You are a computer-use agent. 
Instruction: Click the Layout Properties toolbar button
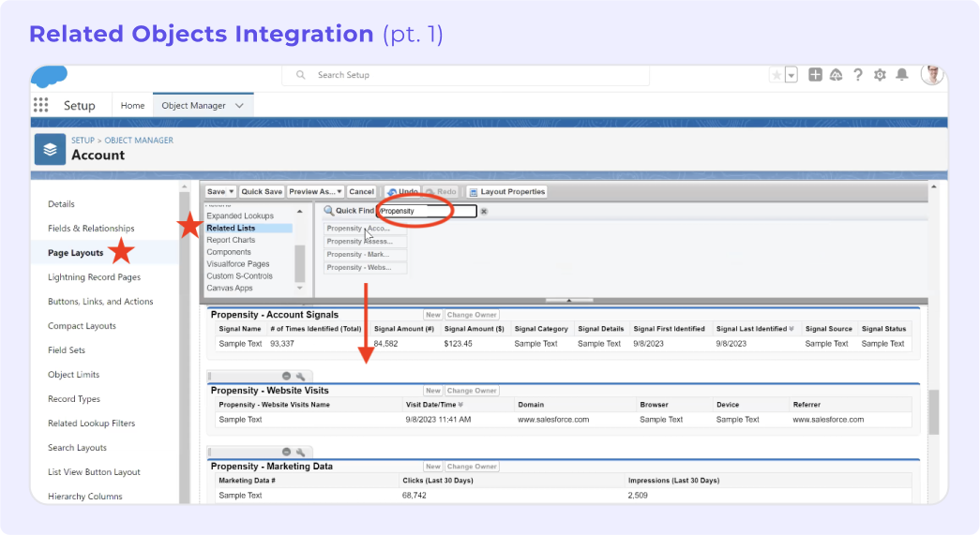(506, 192)
